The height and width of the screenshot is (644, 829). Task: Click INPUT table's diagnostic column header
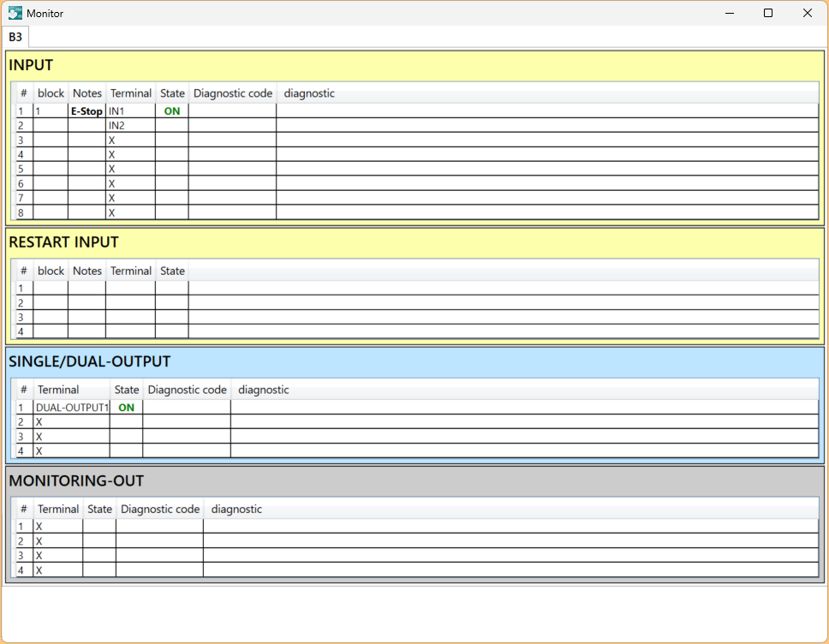[x=309, y=93]
